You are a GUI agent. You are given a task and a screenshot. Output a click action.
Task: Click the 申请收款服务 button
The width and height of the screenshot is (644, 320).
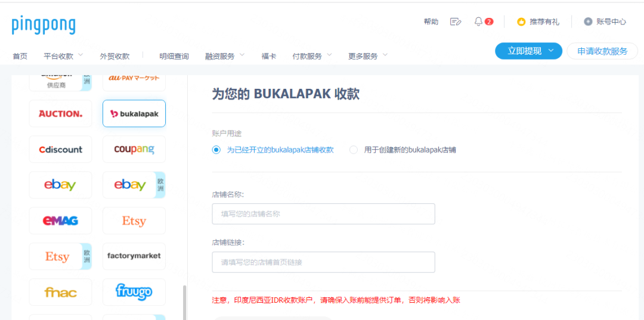pos(602,51)
